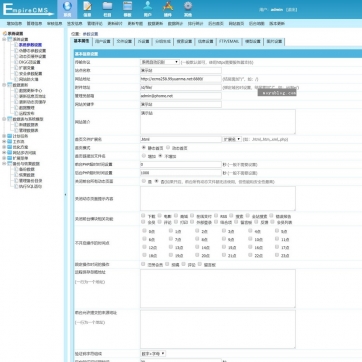Open 扩展变量 in the tree

point(26,68)
